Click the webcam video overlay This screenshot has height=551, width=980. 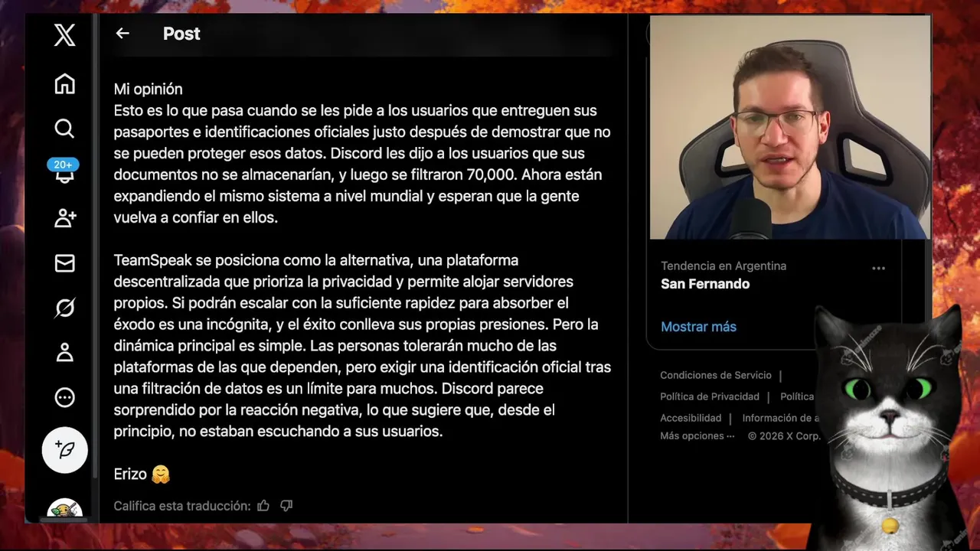(x=789, y=127)
